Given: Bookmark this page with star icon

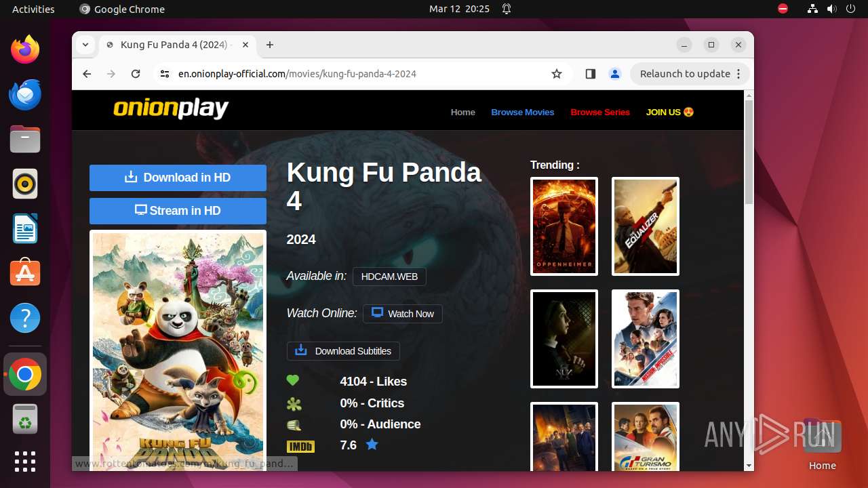Looking at the screenshot, I should pyautogui.click(x=557, y=74).
